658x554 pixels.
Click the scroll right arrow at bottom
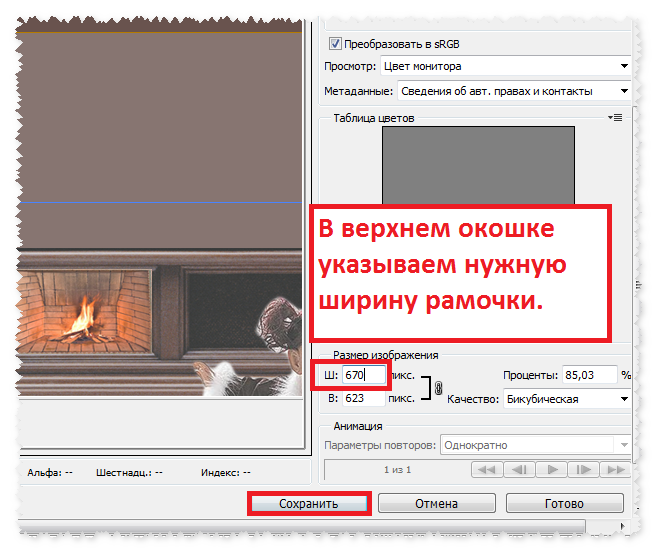point(623,525)
